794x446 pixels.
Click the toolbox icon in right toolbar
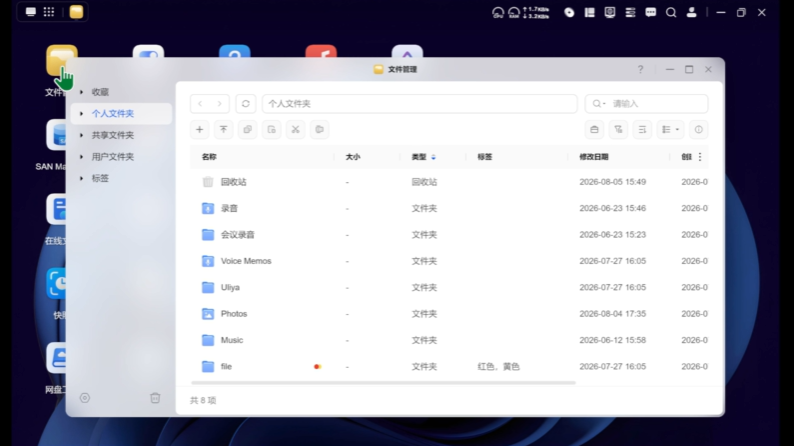coord(594,130)
